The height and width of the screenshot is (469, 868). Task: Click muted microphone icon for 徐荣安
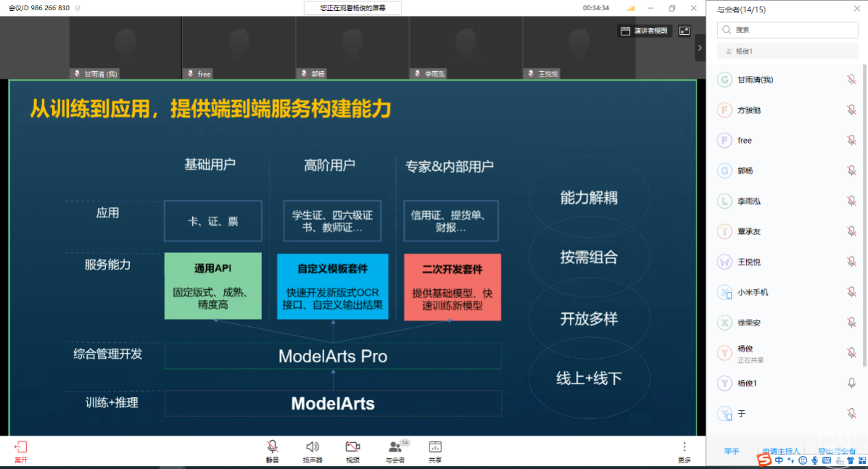pos(852,322)
